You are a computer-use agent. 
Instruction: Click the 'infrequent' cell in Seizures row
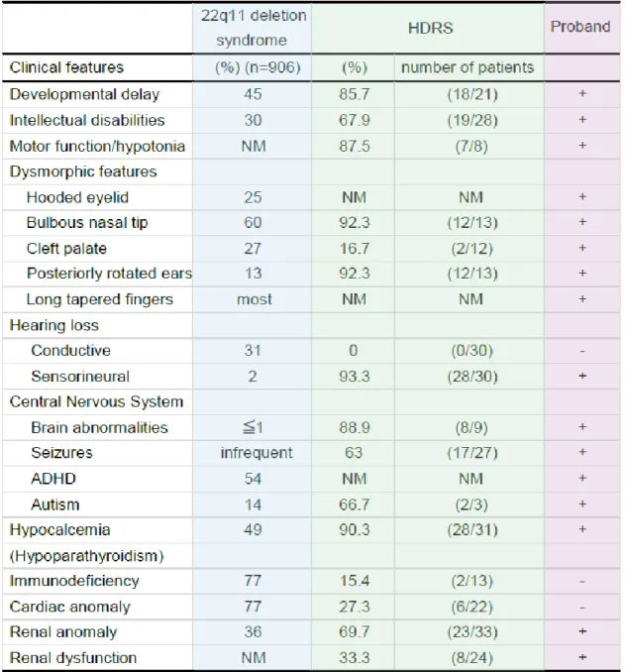[257, 453]
